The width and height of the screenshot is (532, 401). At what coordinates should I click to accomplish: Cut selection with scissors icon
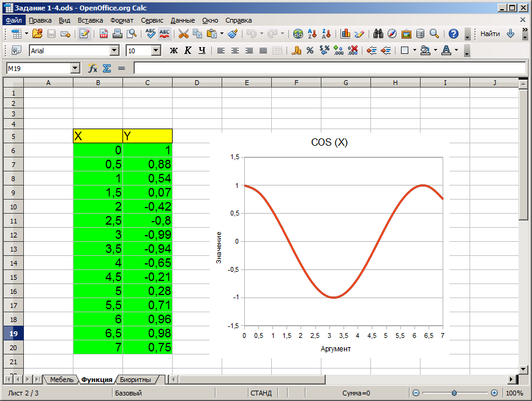pyautogui.click(x=183, y=34)
